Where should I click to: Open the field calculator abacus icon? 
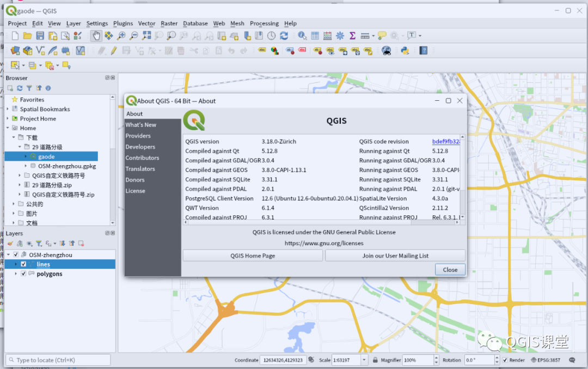coord(327,35)
